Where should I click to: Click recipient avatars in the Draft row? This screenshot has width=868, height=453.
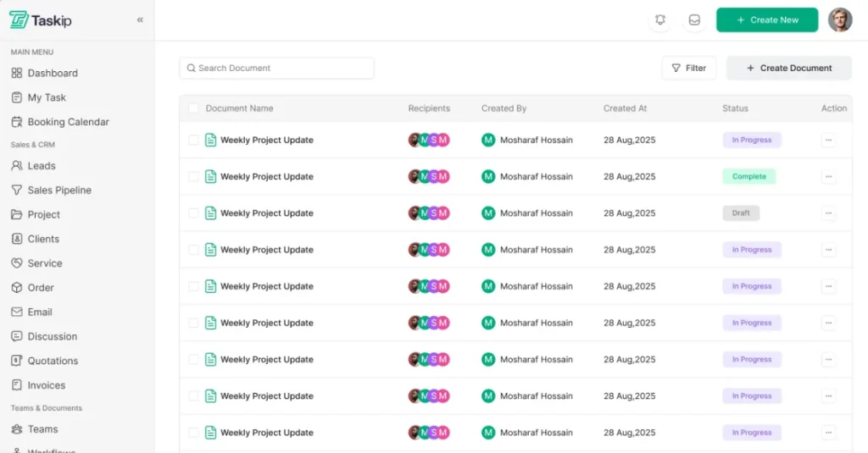coord(428,213)
